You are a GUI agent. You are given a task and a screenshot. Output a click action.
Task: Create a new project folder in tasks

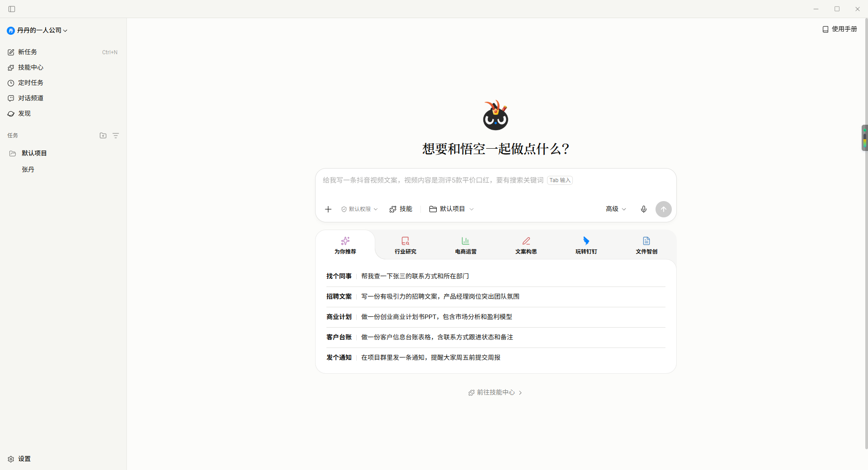[x=103, y=136]
